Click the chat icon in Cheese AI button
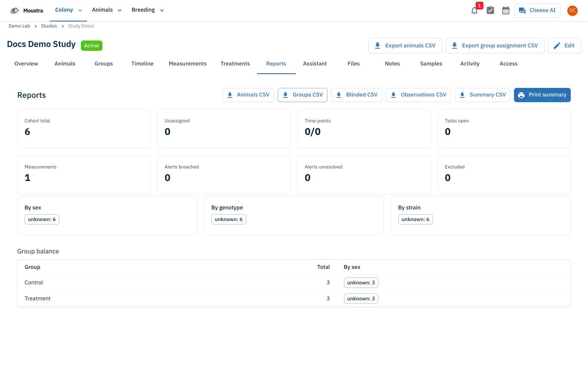588x368 pixels. [522, 10]
